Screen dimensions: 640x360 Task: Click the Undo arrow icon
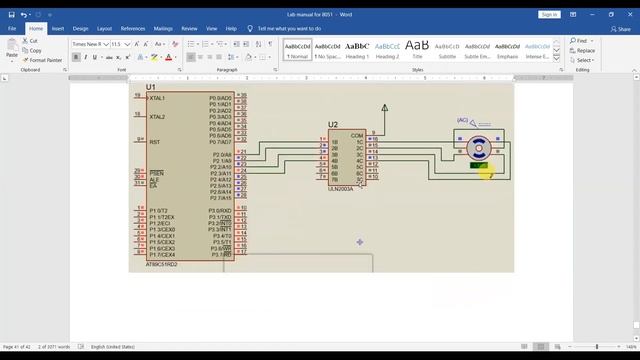coord(24,15)
